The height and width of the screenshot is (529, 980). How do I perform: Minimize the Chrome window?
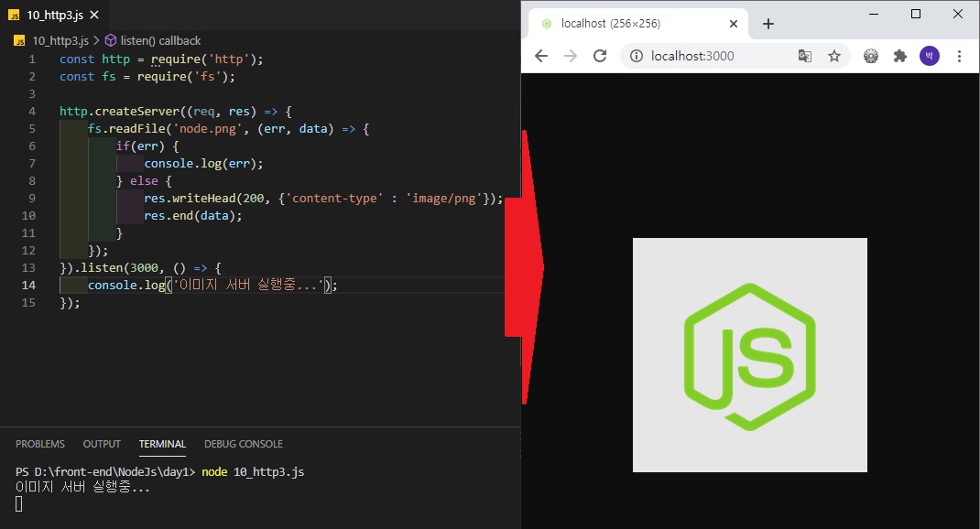874,15
